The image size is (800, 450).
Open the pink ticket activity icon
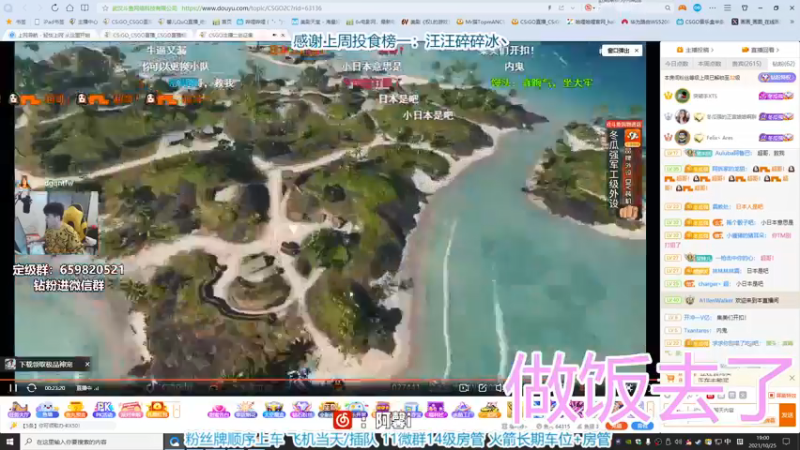(131, 409)
